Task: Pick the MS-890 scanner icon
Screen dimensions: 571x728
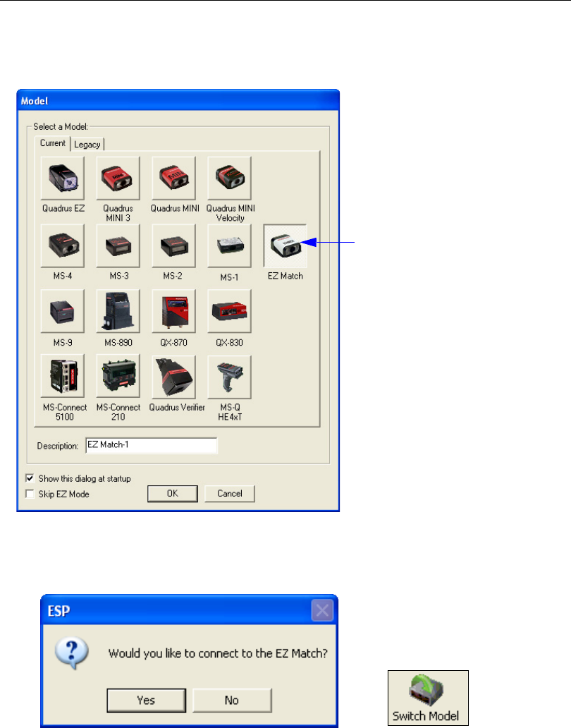Action: [x=118, y=311]
